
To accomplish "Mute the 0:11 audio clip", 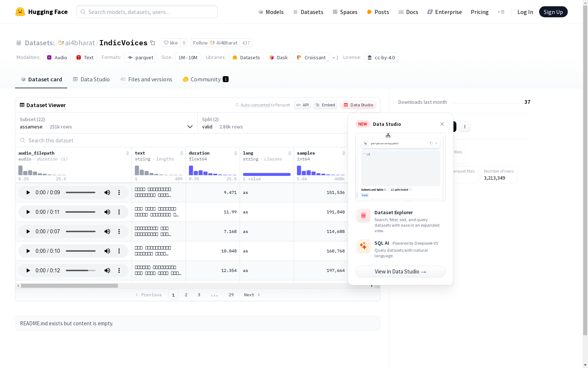I will [x=107, y=212].
